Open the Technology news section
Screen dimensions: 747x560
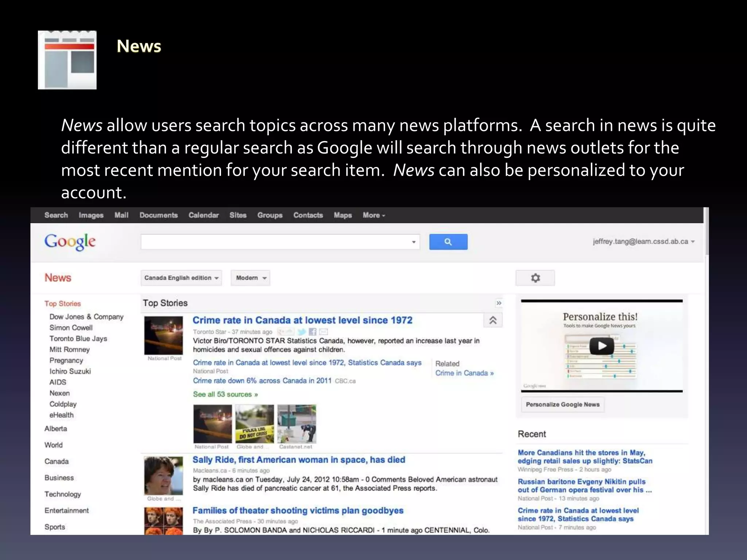point(63,494)
